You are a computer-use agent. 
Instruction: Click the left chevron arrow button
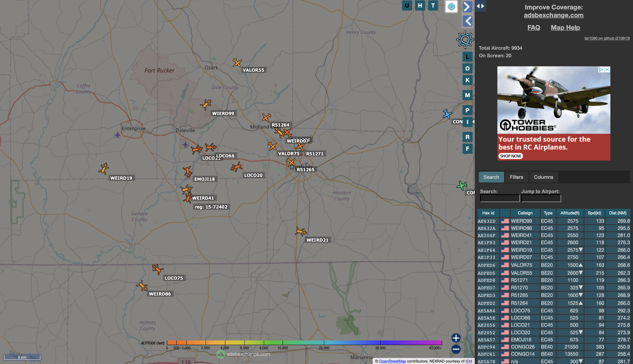(x=467, y=21)
